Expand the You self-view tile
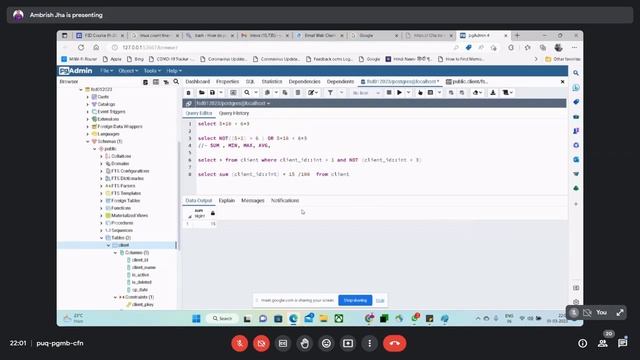This screenshot has width=640, height=360. coord(620,313)
